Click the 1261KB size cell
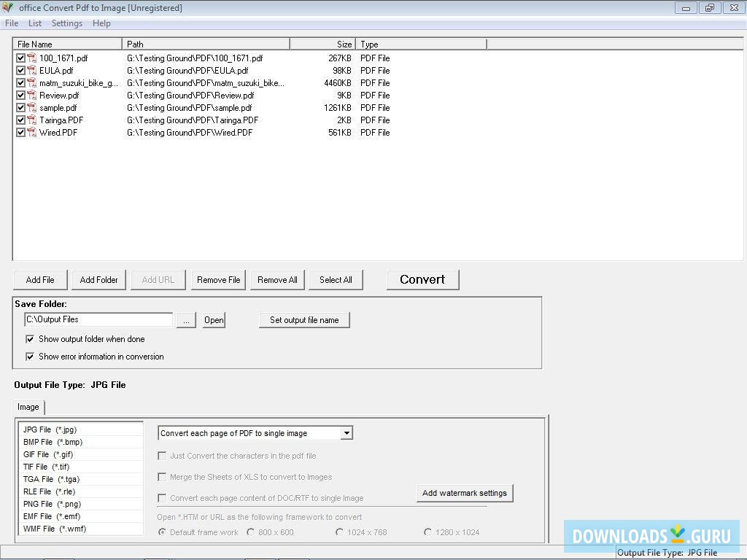 tap(337, 108)
